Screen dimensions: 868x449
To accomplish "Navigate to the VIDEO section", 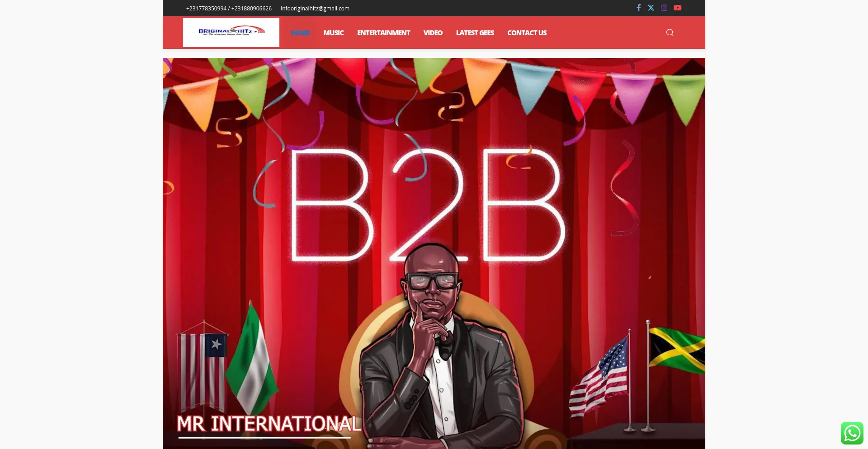I will [433, 33].
